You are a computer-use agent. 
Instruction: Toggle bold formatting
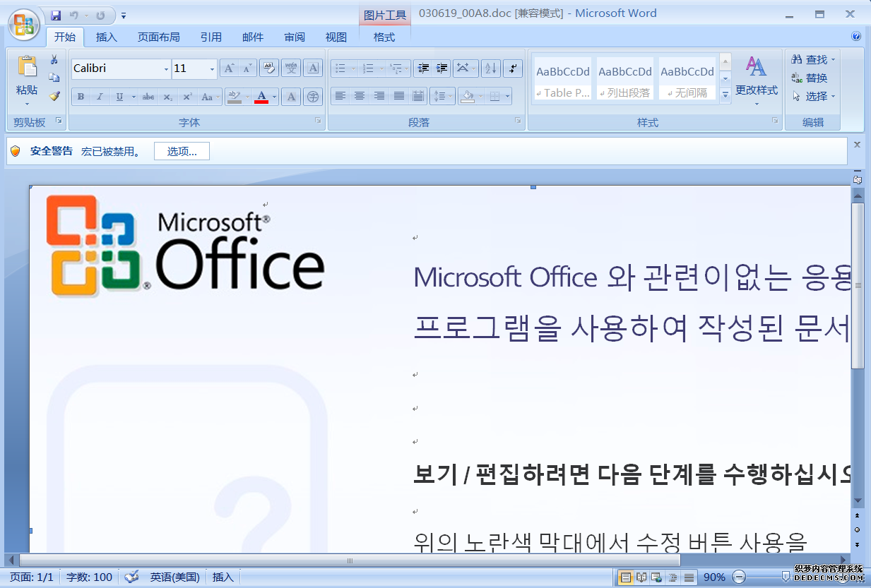pos(81,97)
